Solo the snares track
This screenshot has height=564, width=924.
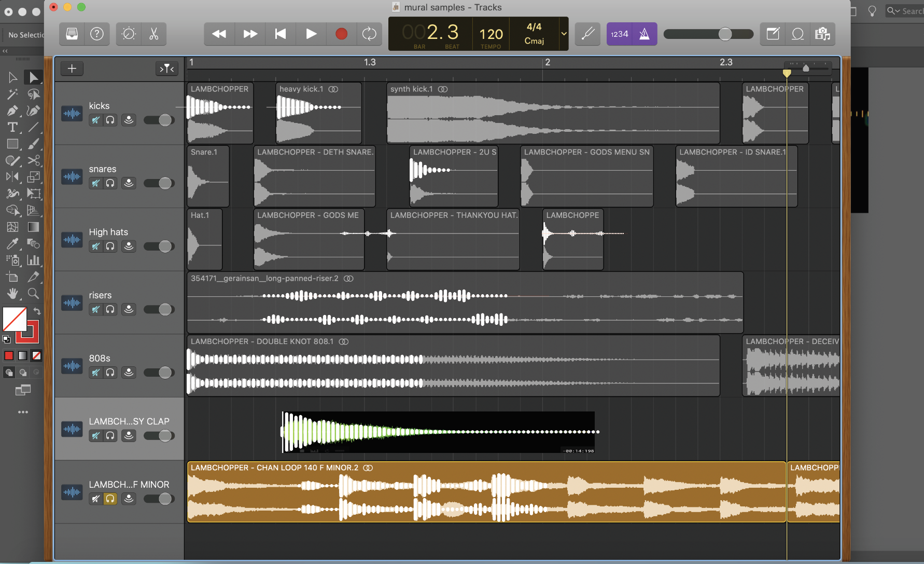click(x=110, y=183)
